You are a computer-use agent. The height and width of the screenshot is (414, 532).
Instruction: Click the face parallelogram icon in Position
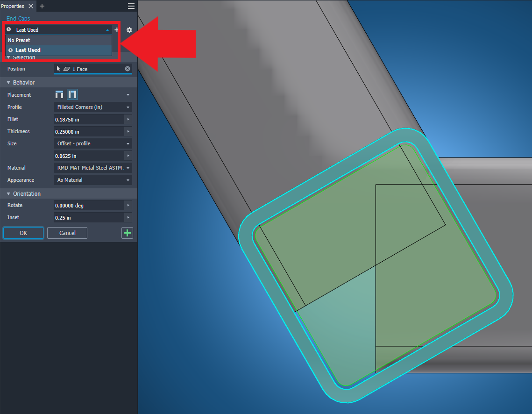coord(67,68)
